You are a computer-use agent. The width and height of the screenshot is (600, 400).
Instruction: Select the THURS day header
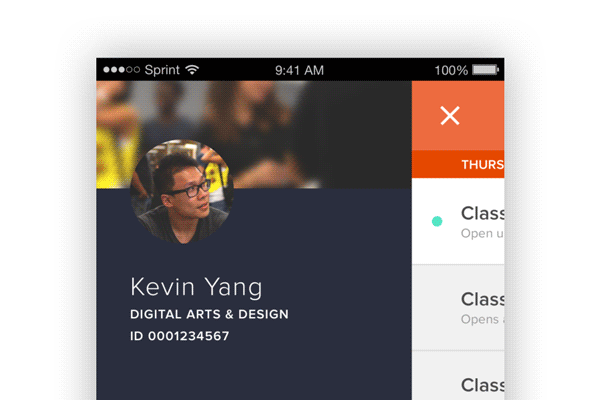[x=481, y=164]
